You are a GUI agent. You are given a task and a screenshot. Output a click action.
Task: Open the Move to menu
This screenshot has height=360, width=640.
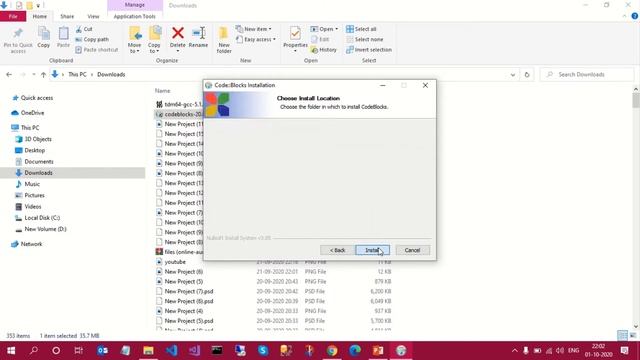click(x=135, y=40)
